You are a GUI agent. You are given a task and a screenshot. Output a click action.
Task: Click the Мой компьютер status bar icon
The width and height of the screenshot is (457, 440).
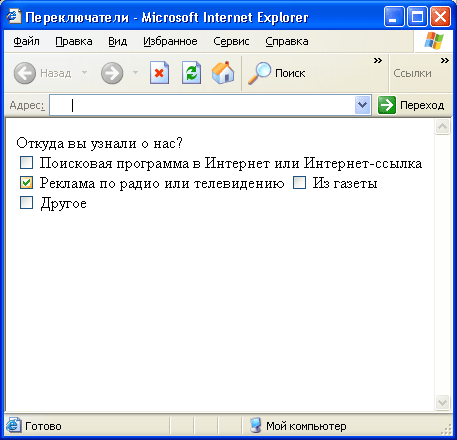pos(255,426)
